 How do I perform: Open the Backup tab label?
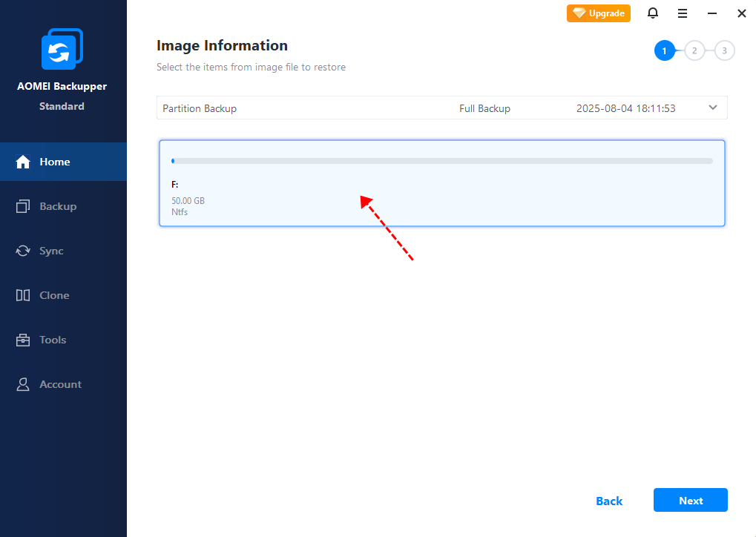58,206
